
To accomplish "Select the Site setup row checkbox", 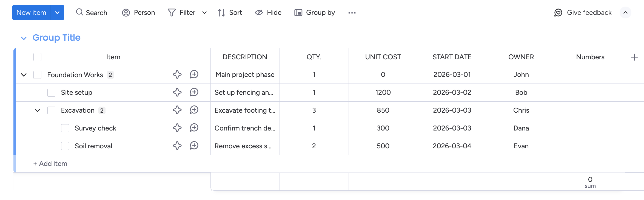I will pos(51,93).
